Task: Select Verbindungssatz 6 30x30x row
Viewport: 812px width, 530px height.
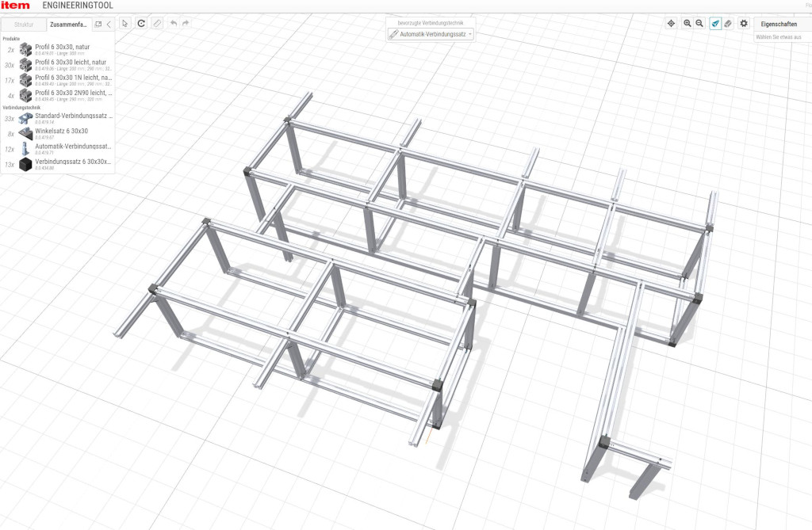Action: (57, 164)
